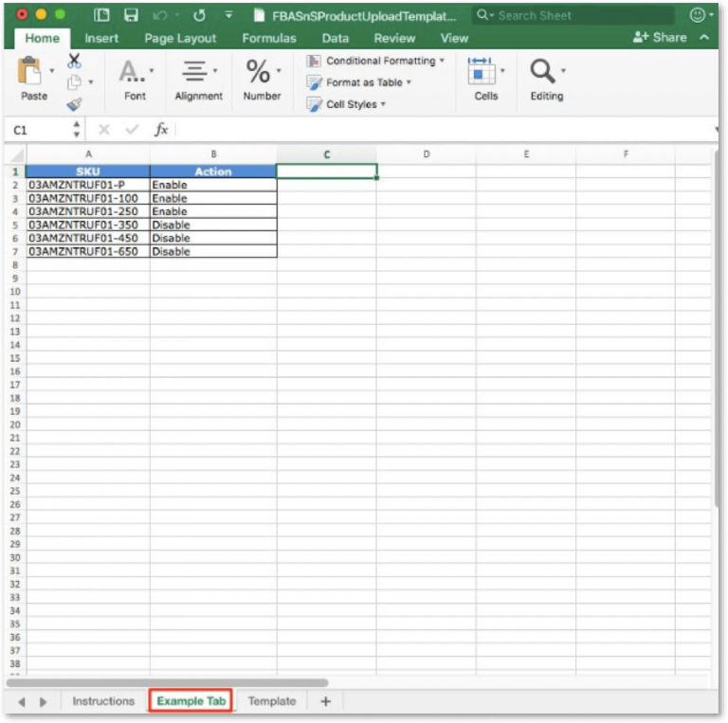728x723 pixels.
Task: Click the Paste clipboard icon
Action: click(33, 74)
